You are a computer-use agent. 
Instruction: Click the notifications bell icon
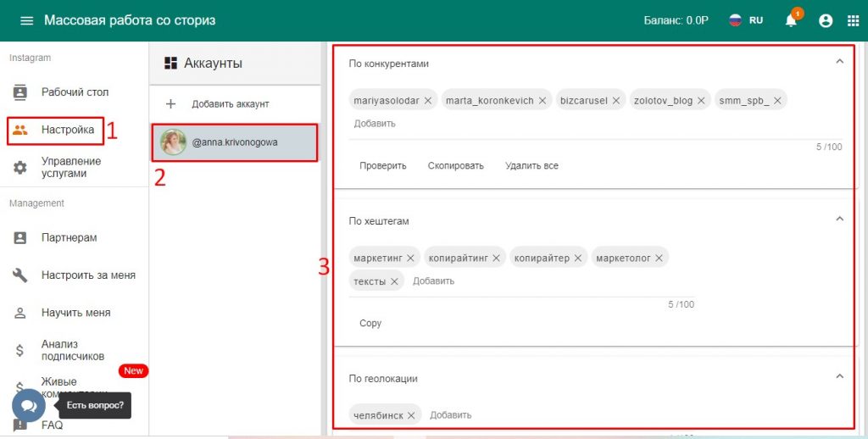[x=791, y=21]
